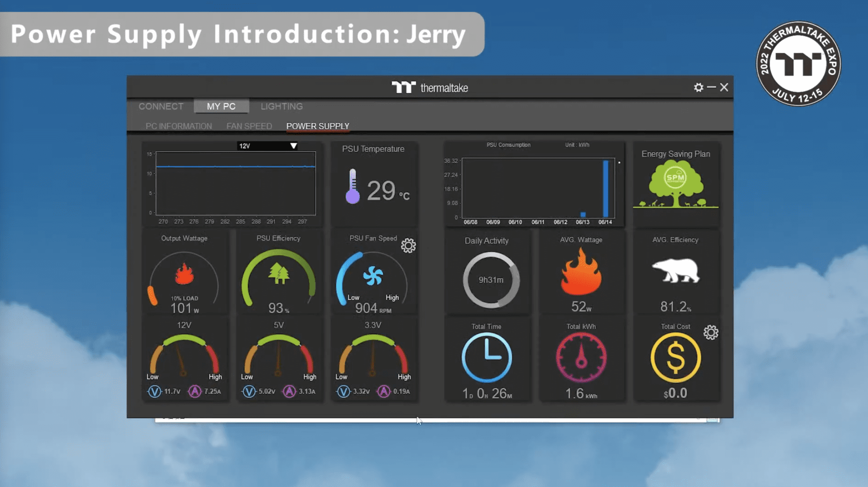Image resolution: width=868 pixels, height=487 pixels.
Task: Click the 1D 0H 26M total time value
Action: click(487, 393)
